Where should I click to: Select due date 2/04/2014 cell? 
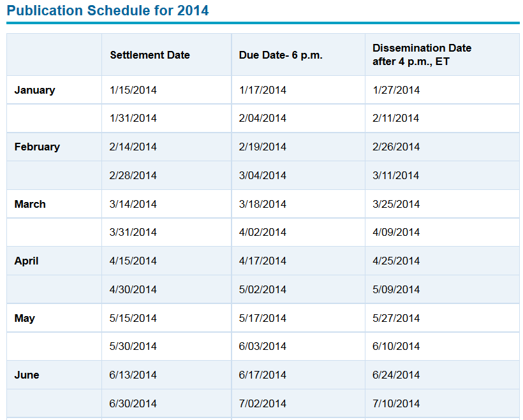(x=263, y=118)
